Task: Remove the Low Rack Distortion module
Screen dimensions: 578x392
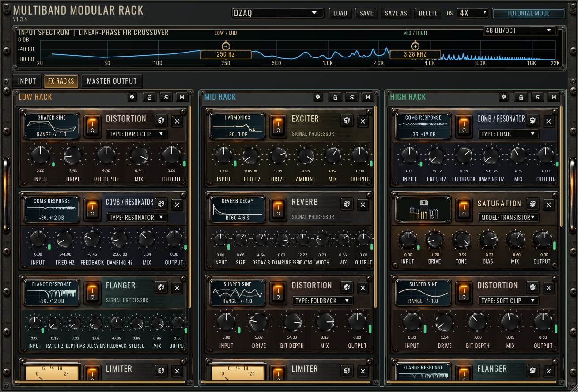Action: click(x=177, y=121)
